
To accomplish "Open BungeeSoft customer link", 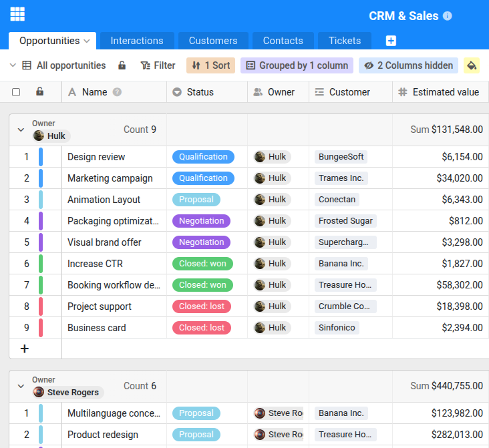I will tap(341, 156).
